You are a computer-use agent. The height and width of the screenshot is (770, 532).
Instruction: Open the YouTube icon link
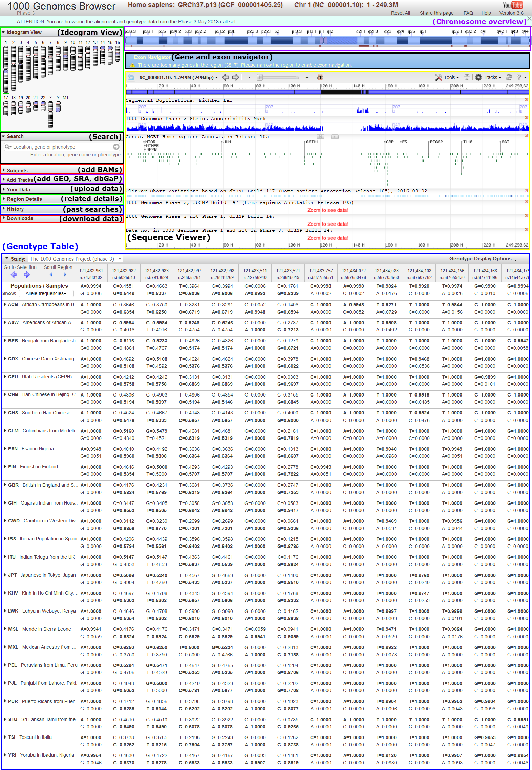[513, 5]
